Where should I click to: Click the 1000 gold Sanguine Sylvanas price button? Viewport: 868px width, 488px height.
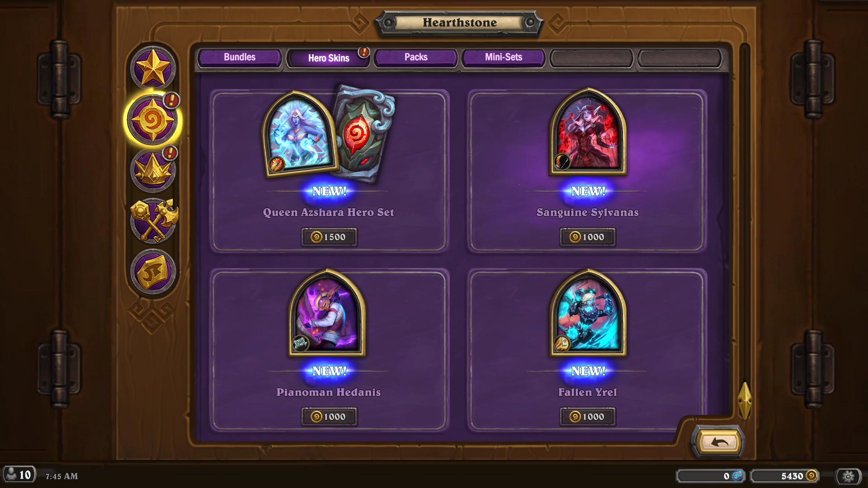[588, 237]
